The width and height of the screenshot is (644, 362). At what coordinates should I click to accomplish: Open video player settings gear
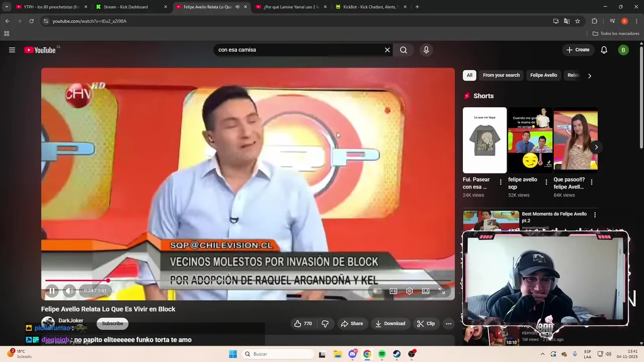(410, 291)
